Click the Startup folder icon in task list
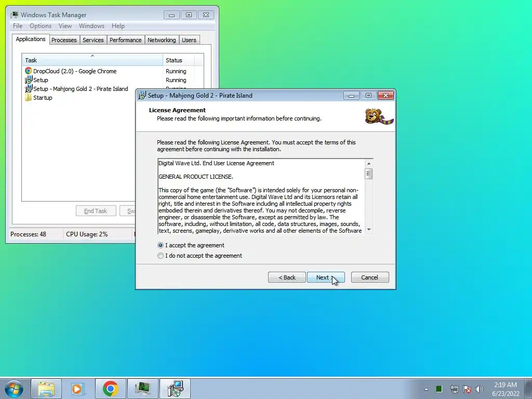 [x=29, y=98]
